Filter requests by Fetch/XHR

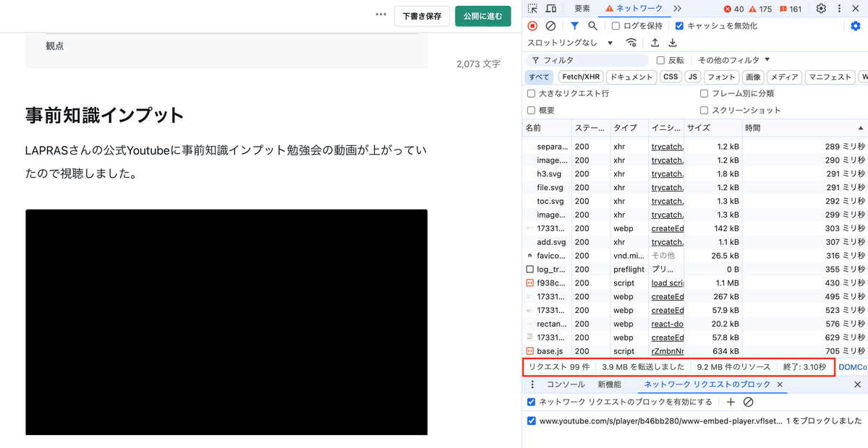[582, 77]
